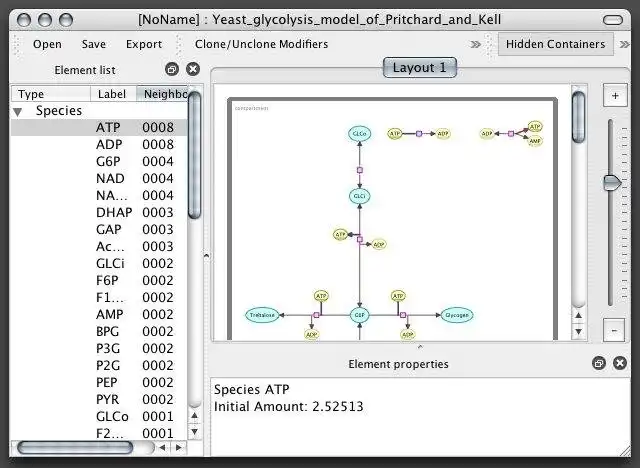Select the GLCo node in the diagram
This screenshot has width=640, height=468.
(x=360, y=134)
